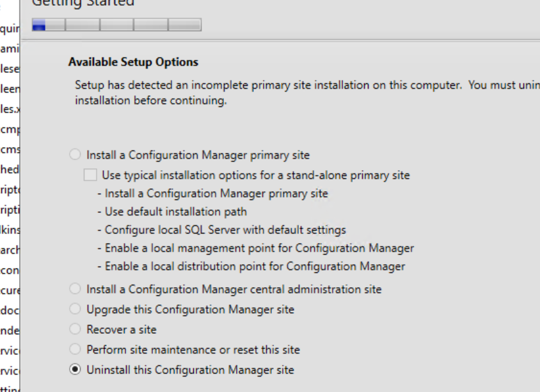540x392 pixels.
Task: Click the filled first progress bar segment
Action: [39, 25]
